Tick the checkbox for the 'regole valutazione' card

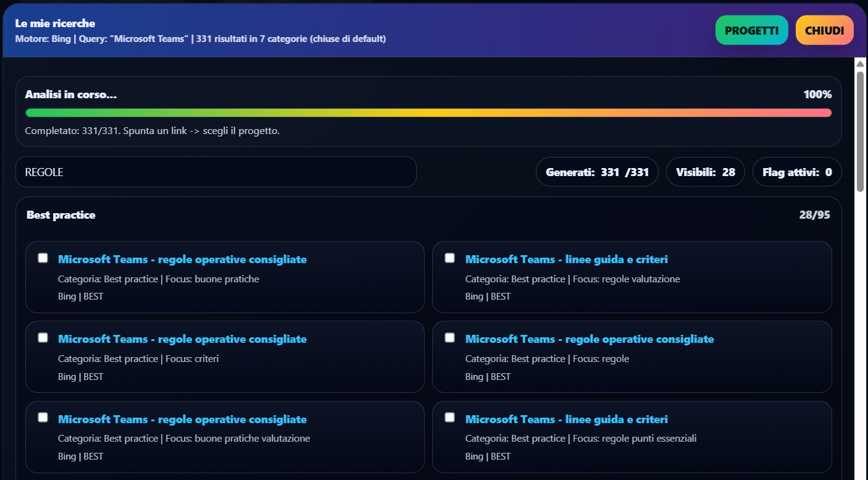(449, 258)
